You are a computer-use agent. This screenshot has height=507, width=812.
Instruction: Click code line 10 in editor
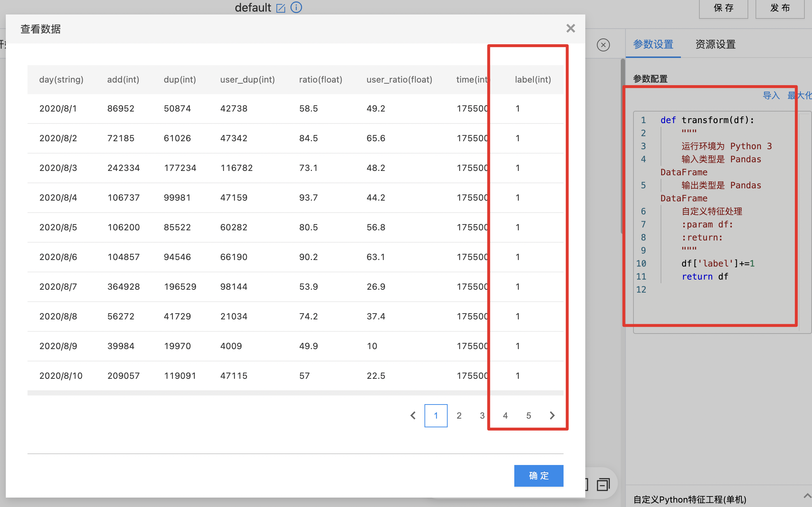tap(718, 263)
